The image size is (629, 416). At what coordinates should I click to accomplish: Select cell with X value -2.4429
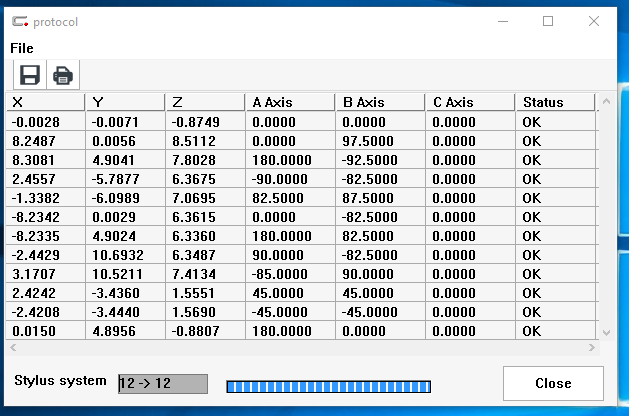click(45, 255)
